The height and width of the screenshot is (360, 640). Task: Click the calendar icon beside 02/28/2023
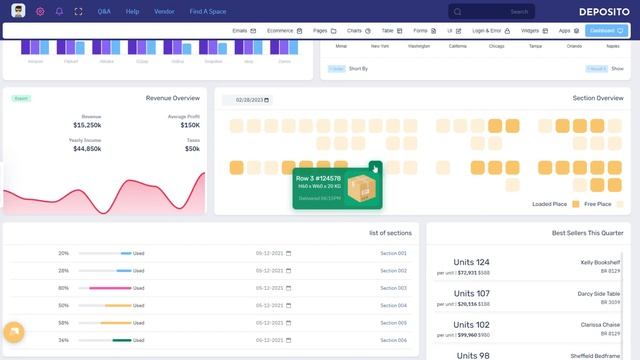(x=267, y=100)
